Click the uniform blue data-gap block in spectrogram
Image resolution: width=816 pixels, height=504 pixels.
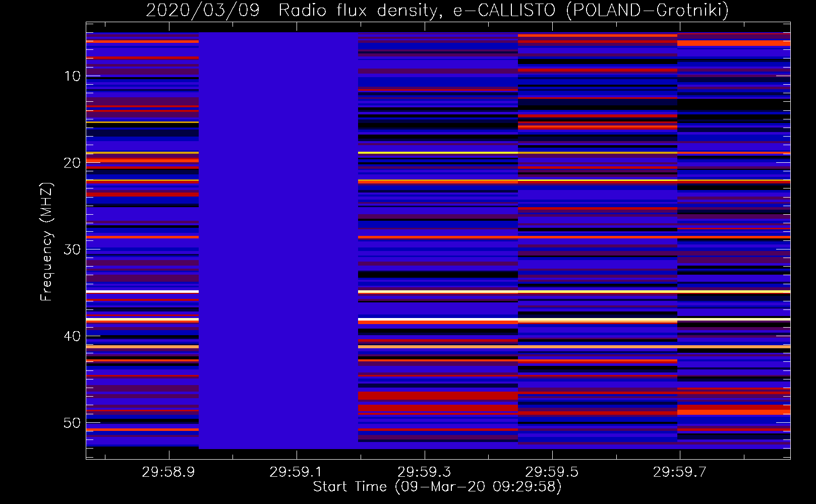(x=278, y=240)
